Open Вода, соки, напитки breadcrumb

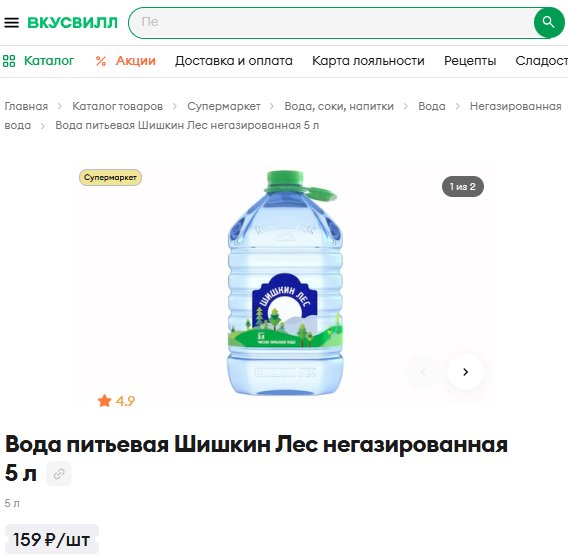(x=339, y=106)
